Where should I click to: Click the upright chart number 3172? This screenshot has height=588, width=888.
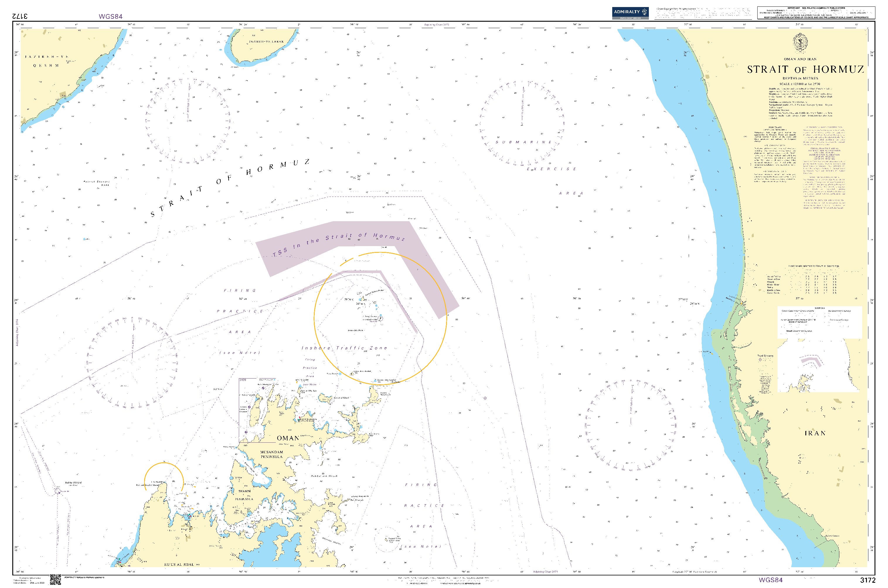point(867,580)
